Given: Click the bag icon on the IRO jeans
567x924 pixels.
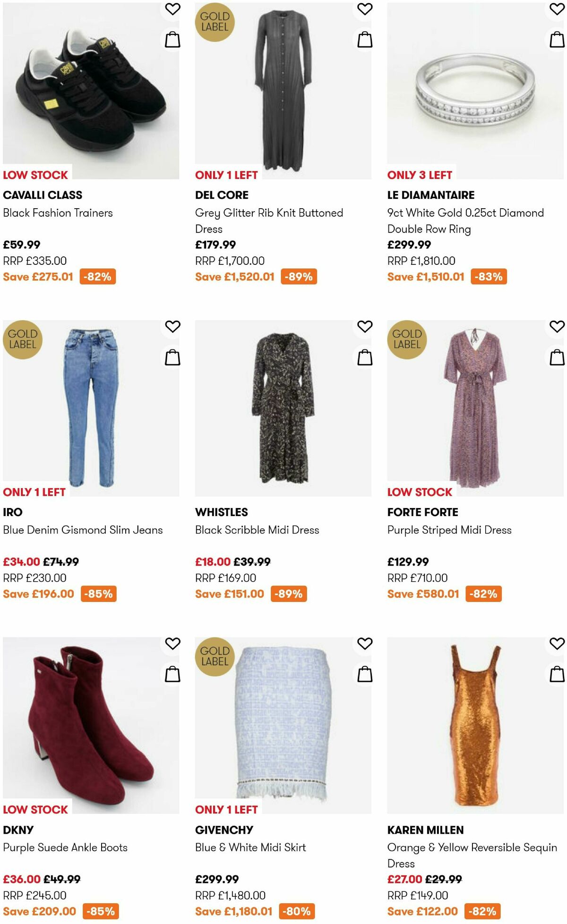Looking at the screenshot, I should click(173, 357).
